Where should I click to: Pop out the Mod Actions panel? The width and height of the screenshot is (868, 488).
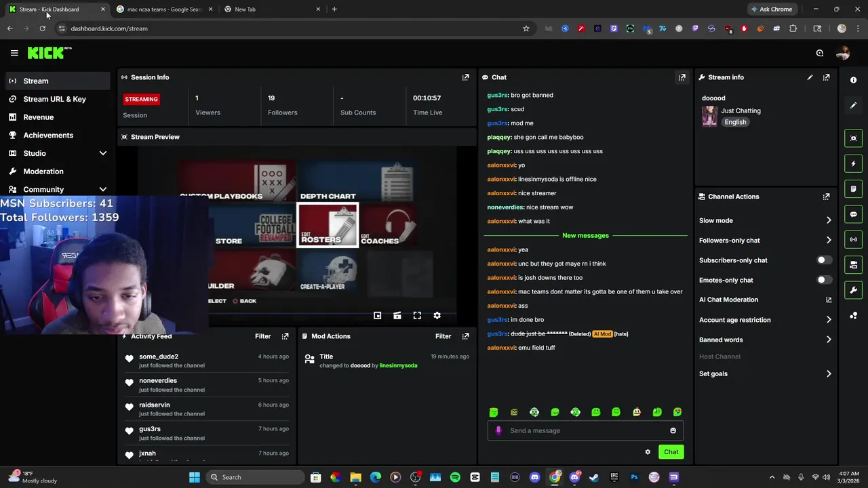[465, 336]
